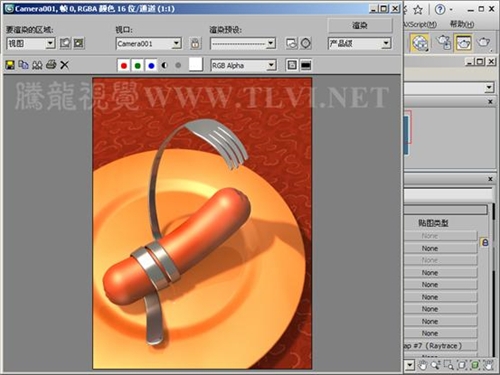This screenshot has height=375, width=500.
Task: Click the Edit Region icon
Action: coord(65,43)
